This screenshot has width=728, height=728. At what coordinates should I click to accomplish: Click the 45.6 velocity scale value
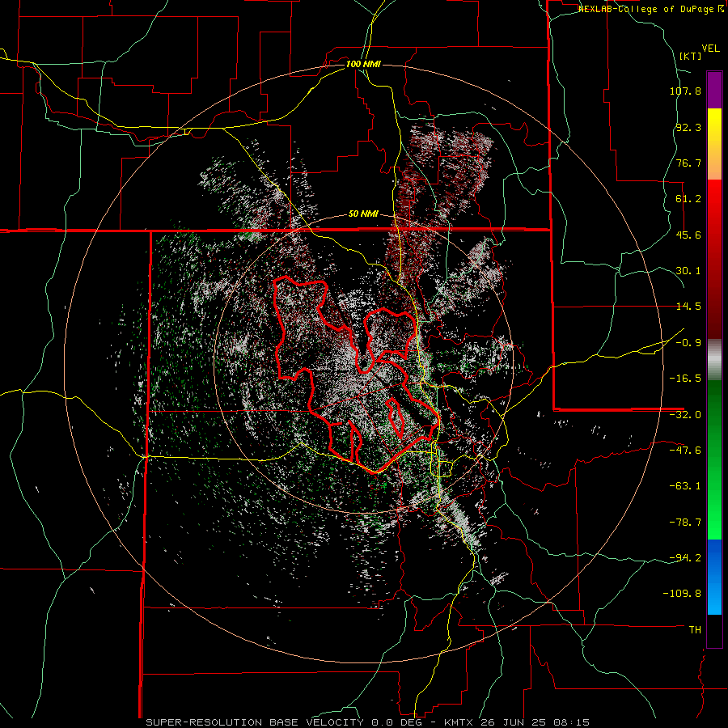688,235
